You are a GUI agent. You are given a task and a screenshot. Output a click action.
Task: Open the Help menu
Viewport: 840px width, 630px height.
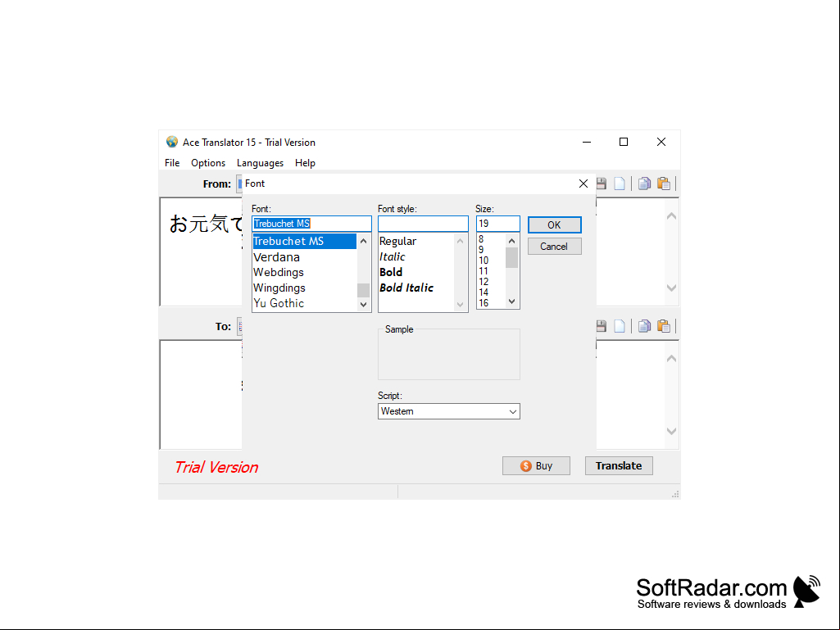tap(306, 163)
